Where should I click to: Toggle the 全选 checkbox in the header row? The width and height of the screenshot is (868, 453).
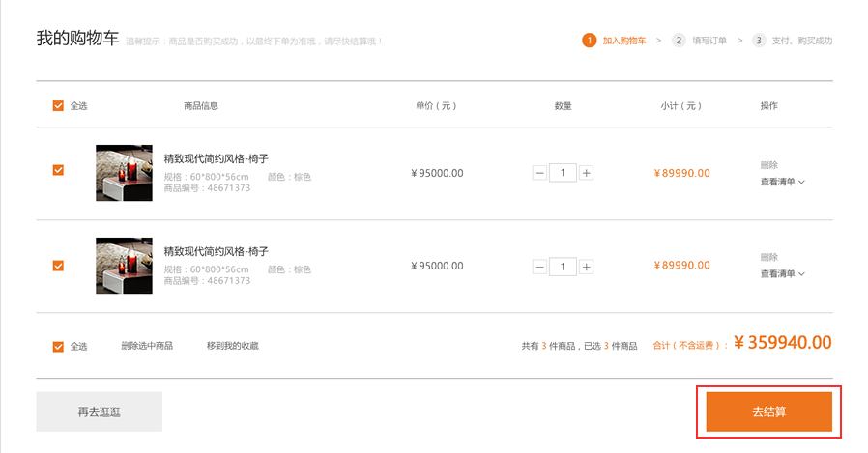click(x=58, y=105)
